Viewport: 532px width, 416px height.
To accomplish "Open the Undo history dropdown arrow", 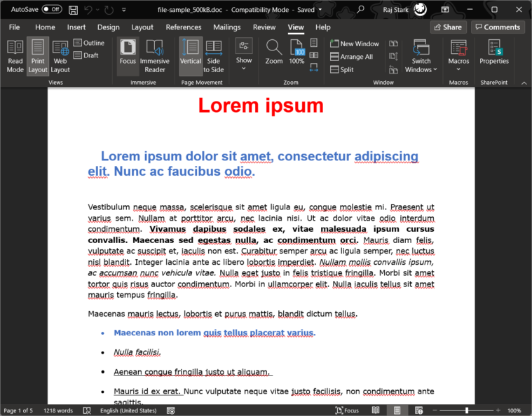I will [97, 10].
